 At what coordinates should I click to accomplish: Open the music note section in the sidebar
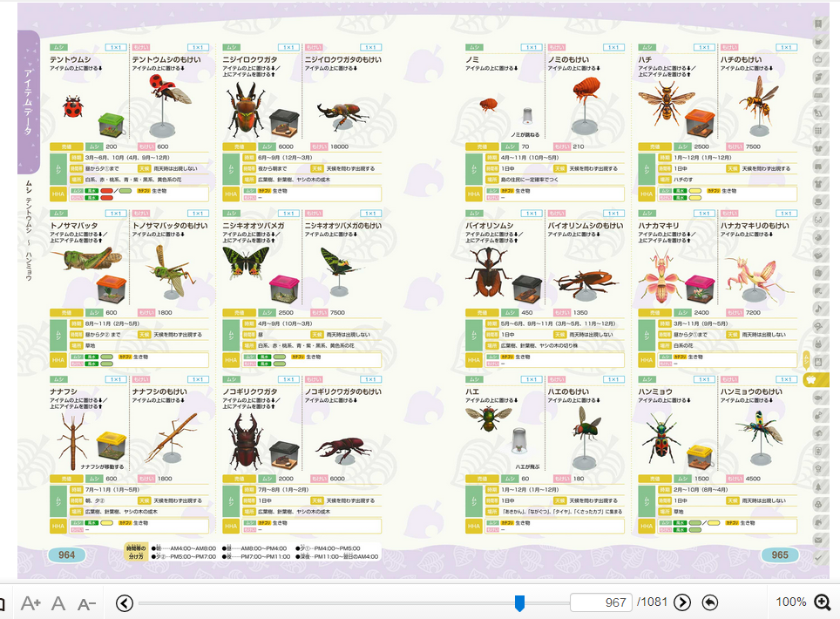click(819, 308)
